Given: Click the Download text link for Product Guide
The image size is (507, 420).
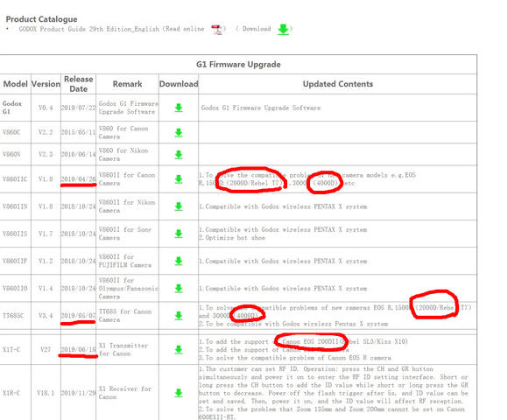Looking at the screenshot, I should (257, 29).
